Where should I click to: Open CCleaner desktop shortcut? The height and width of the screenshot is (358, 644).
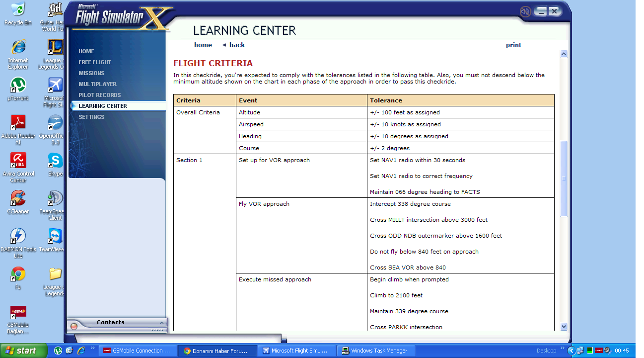click(18, 203)
